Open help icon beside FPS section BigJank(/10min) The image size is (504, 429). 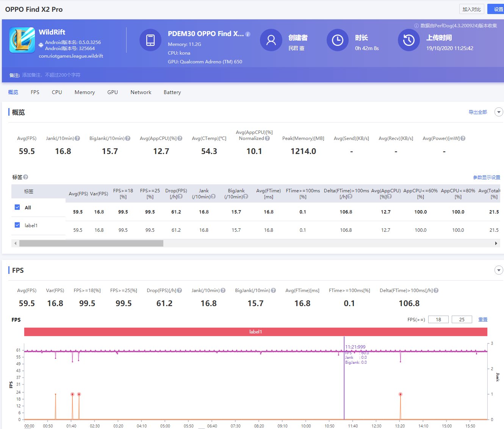(x=274, y=291)
